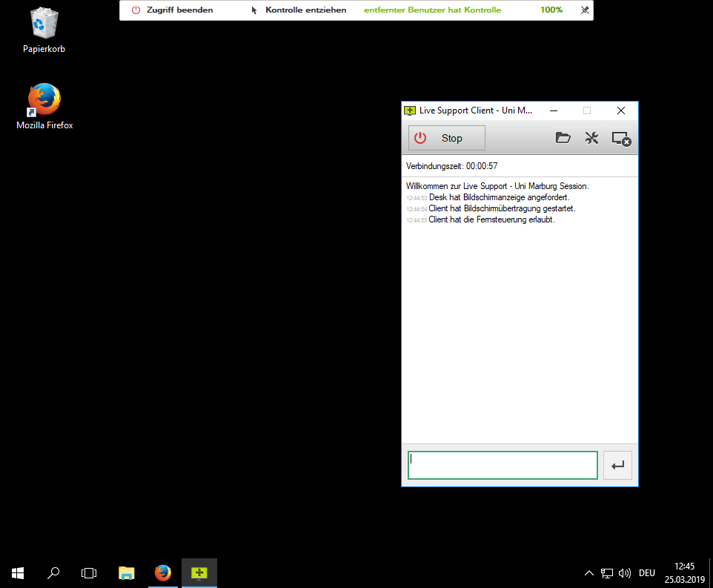Unpin the remote control toolbar
The width and height of the screenshot is (713, 588).
[585, 10]
